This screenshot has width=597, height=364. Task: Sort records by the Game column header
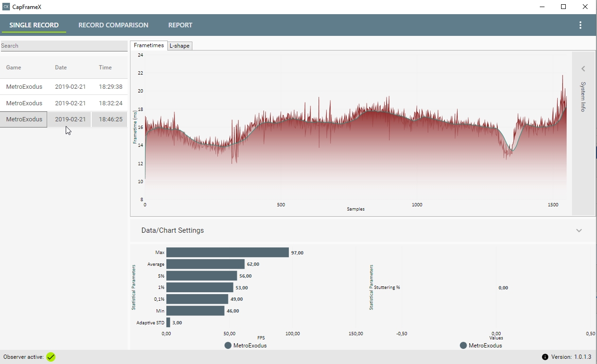point(14,68)
